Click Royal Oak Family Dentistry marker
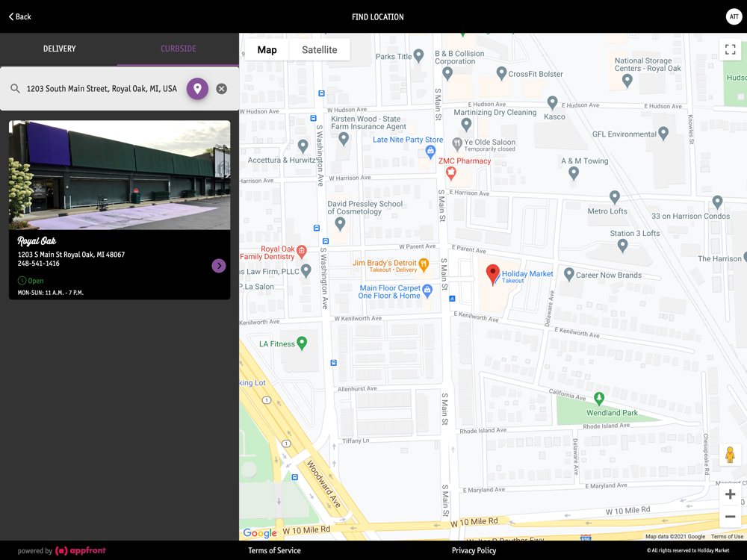The image size is (747, 560). [x=301, y=252]
